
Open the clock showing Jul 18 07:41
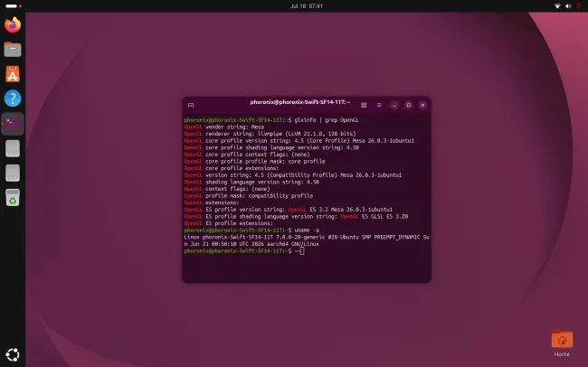point(307,6)
